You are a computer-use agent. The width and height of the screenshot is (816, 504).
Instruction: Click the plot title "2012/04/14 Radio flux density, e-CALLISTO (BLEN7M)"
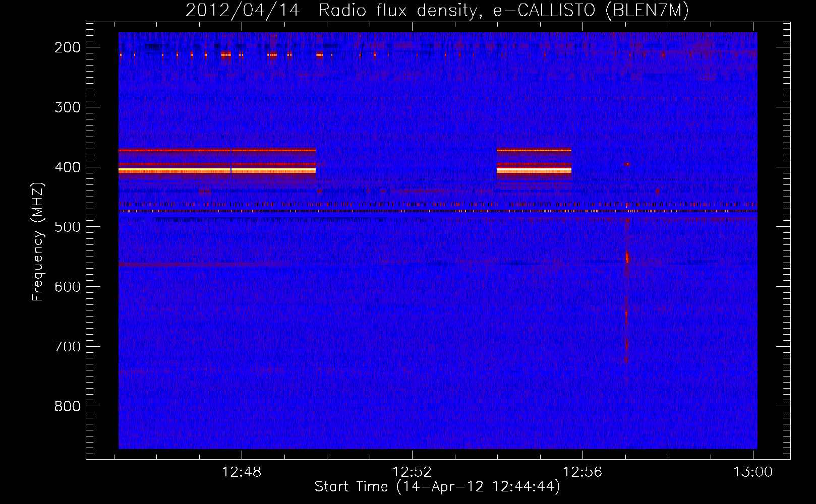pyautogui.click(x=437, y=10)
